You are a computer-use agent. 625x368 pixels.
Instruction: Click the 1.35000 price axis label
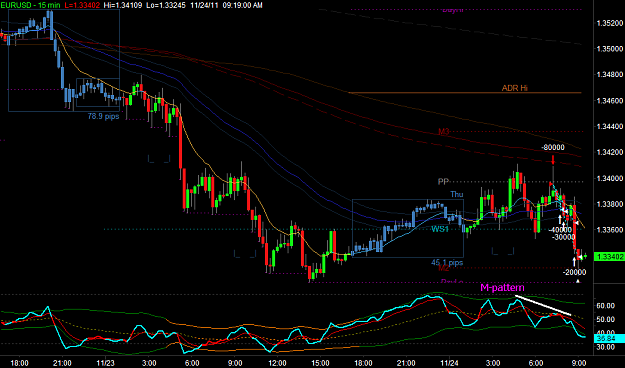(x=610, y=49)
